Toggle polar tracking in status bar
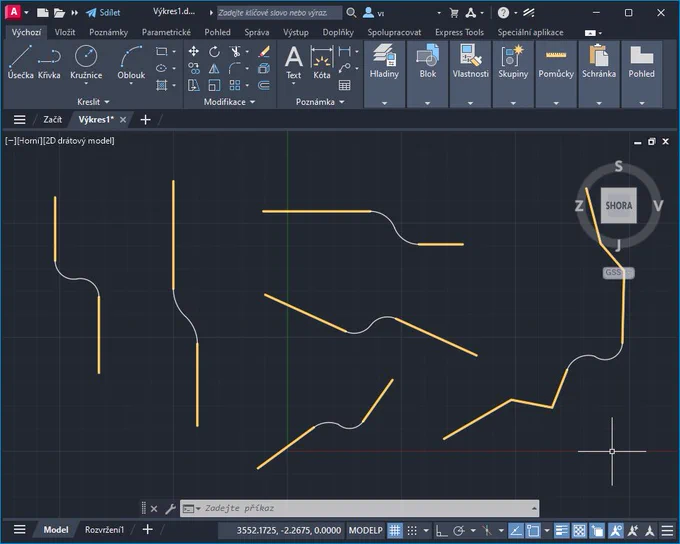 coord(459,530)
